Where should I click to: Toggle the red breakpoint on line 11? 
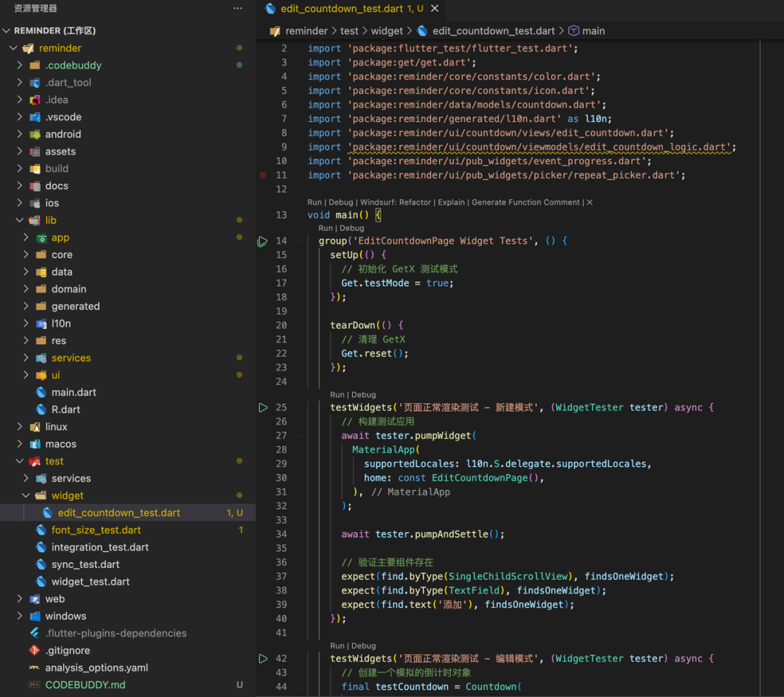(263, 175)
